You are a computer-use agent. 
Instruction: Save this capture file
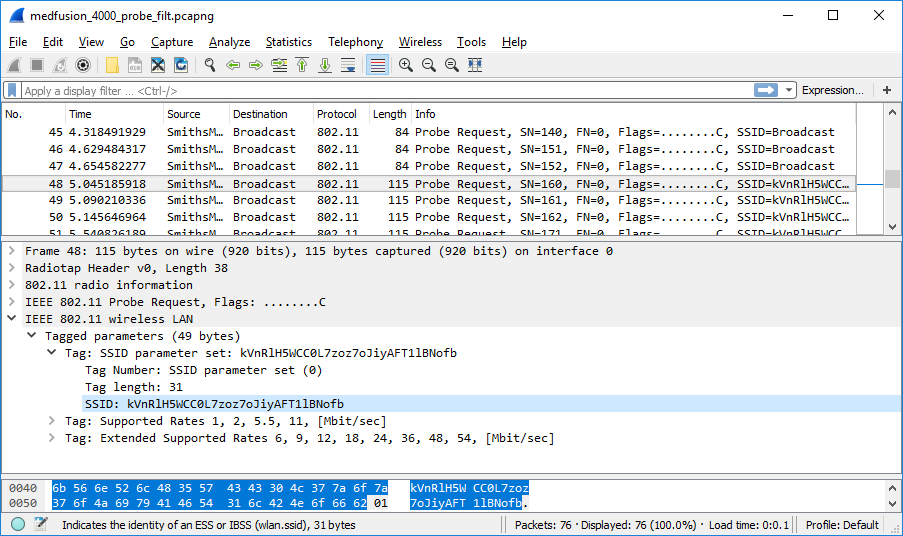pos(135,65)
